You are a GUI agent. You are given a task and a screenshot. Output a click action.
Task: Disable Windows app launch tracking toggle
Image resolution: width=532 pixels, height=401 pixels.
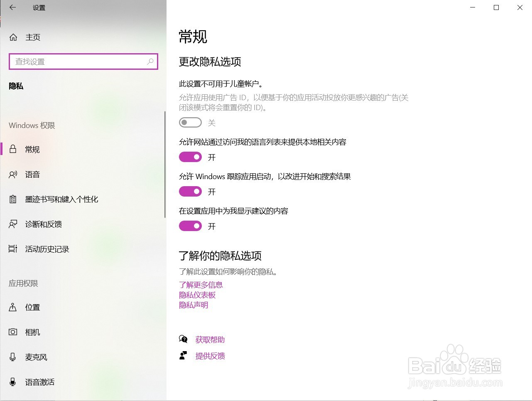pyautogui.click(x=190, y=192)
